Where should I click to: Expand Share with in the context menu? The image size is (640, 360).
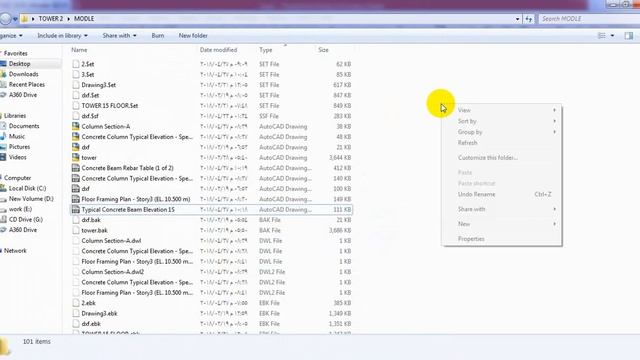[x=502, y=209]
